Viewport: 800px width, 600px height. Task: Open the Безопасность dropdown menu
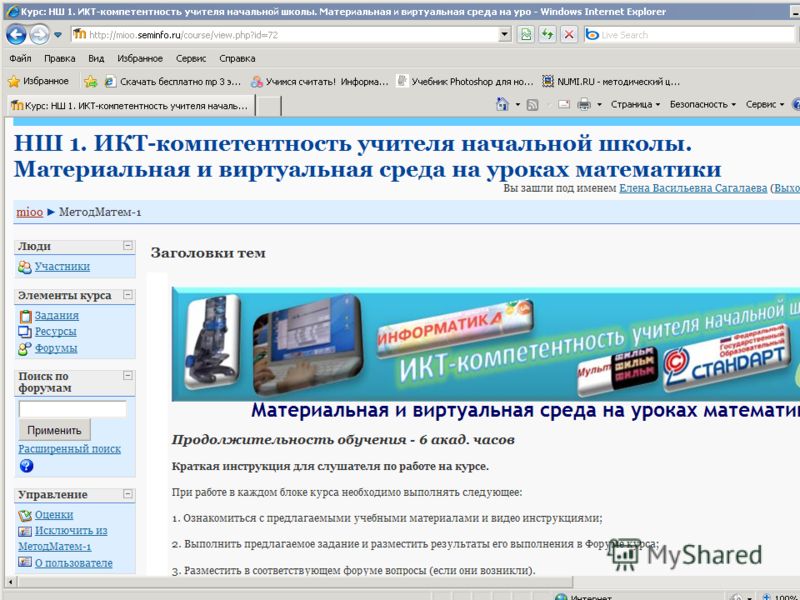(x=703, y=105)
